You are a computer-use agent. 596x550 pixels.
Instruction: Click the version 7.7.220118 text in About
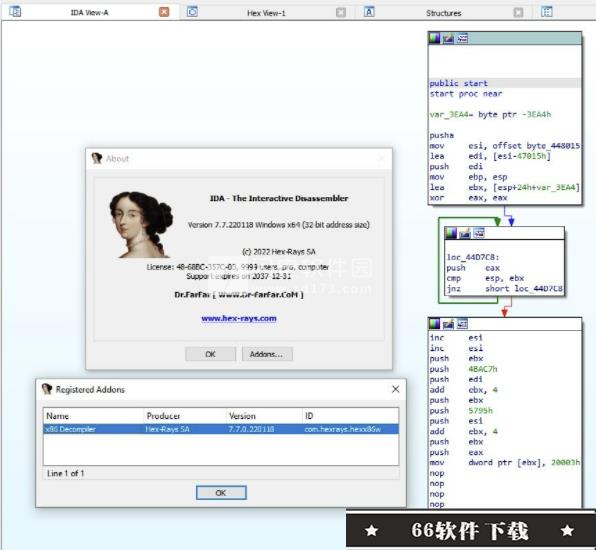[x=279, y=225]
